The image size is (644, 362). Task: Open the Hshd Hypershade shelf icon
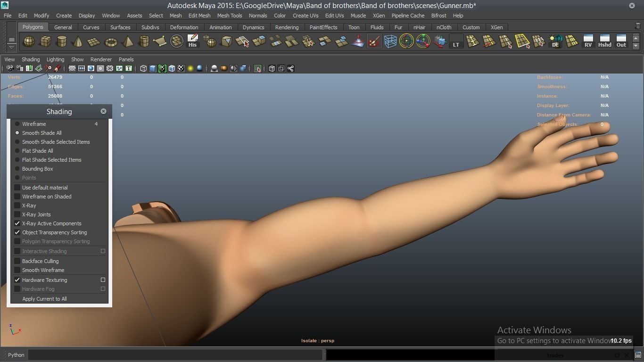[x=604, y=41]
